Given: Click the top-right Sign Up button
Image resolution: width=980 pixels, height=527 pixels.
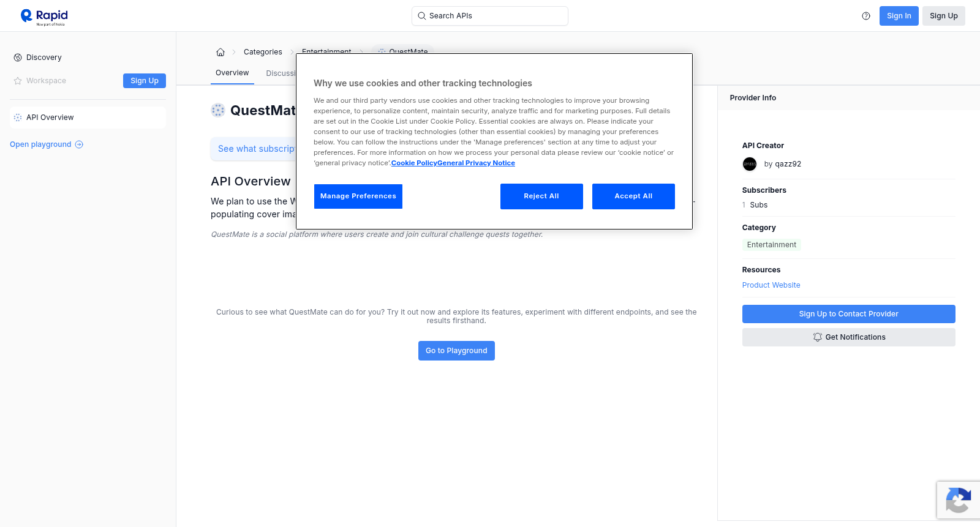Looking at the screenshot, I should coord(944,16).
